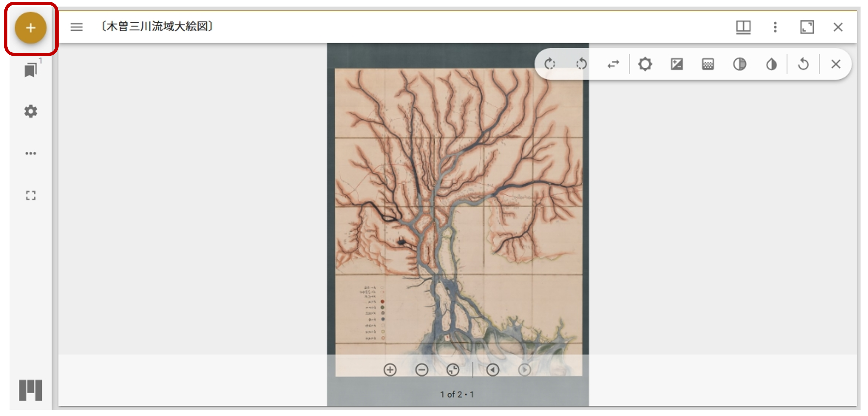Zoom in on the map image
Image resolution: width=868 pixels, height=416 pixels.
tap(390, 370)
